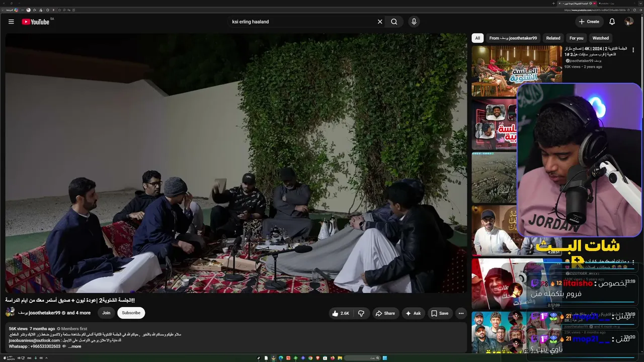Select the 'Watched' filter chip
The image size is (644, 362).
pyautogui.click(x=600, y=38)
